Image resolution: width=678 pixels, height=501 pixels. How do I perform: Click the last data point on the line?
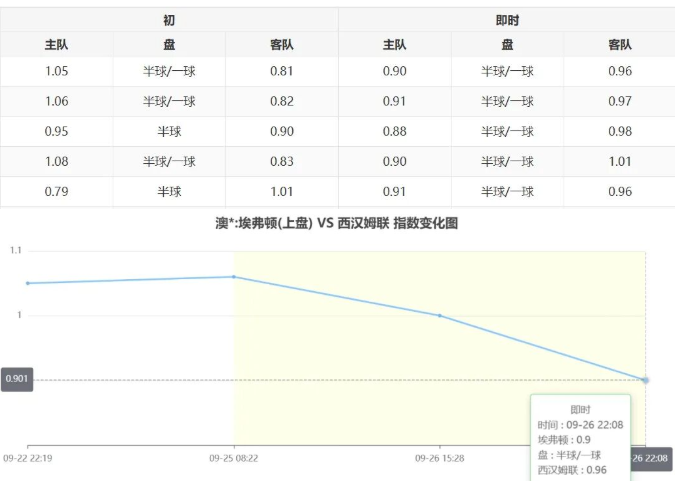(x=645, y=380)
